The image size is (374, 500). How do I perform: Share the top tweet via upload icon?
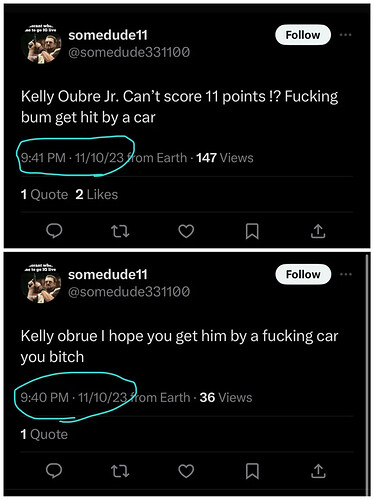(x=318, y=231)
